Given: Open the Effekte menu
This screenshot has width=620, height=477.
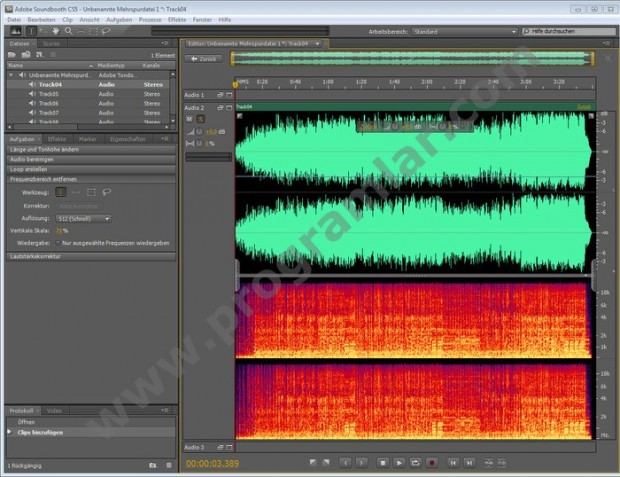Looking at the screenshot, I should 177,19.
